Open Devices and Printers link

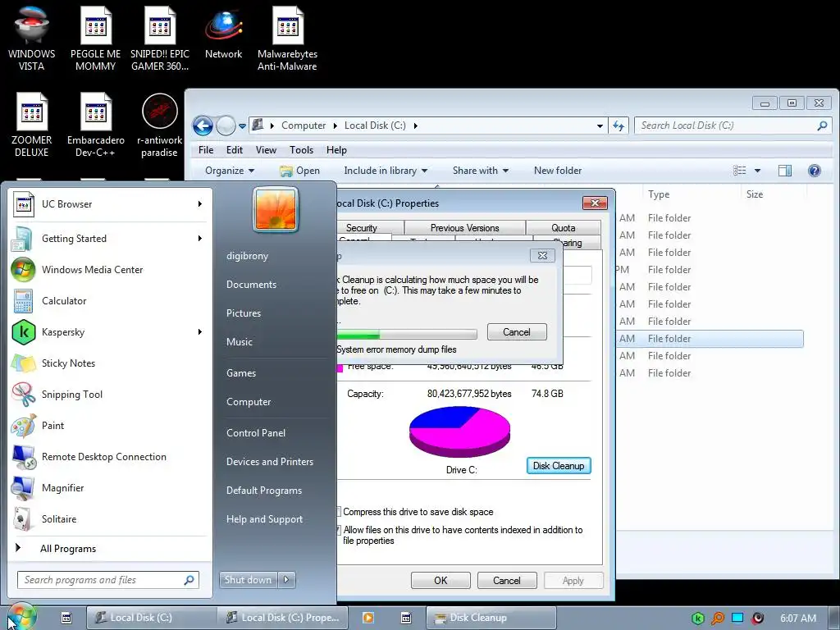[269, 462]
